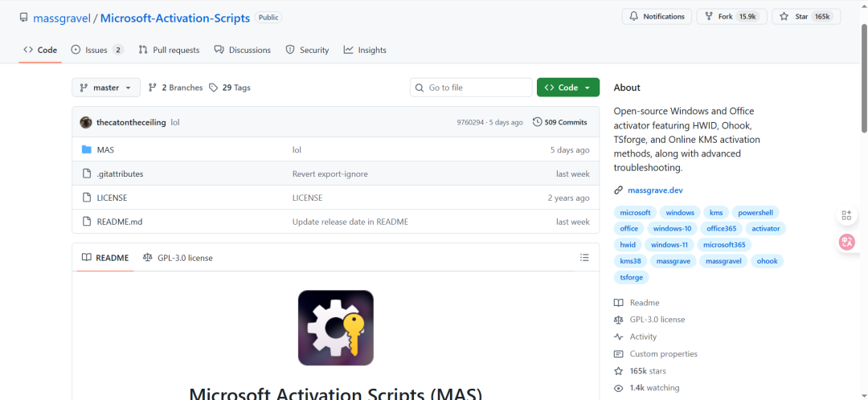Click the activator topic tag
The image size is (868, 400).
[x=766, y=228]
